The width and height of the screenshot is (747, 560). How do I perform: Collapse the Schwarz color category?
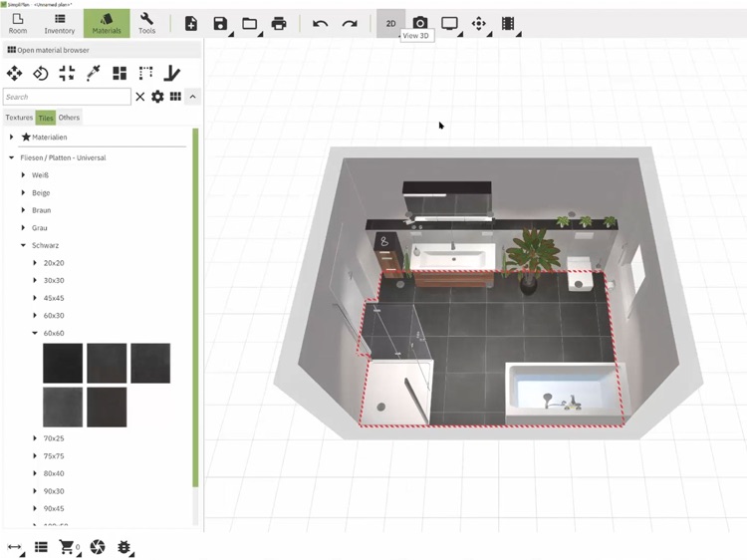pos(23,245)
